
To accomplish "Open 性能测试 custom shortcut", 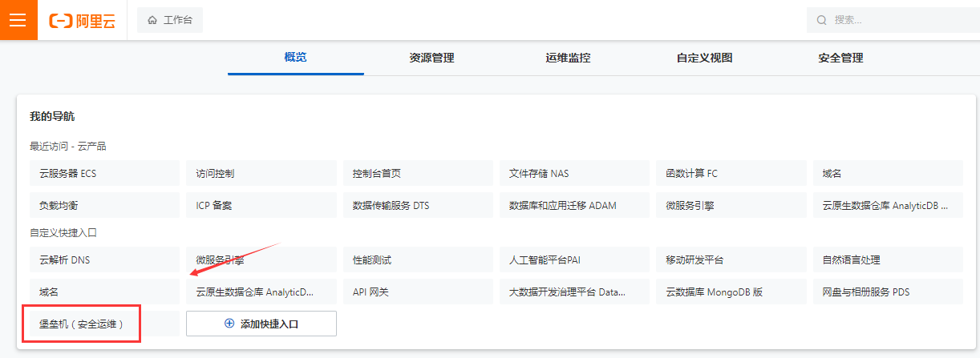I will click(418, 260).
